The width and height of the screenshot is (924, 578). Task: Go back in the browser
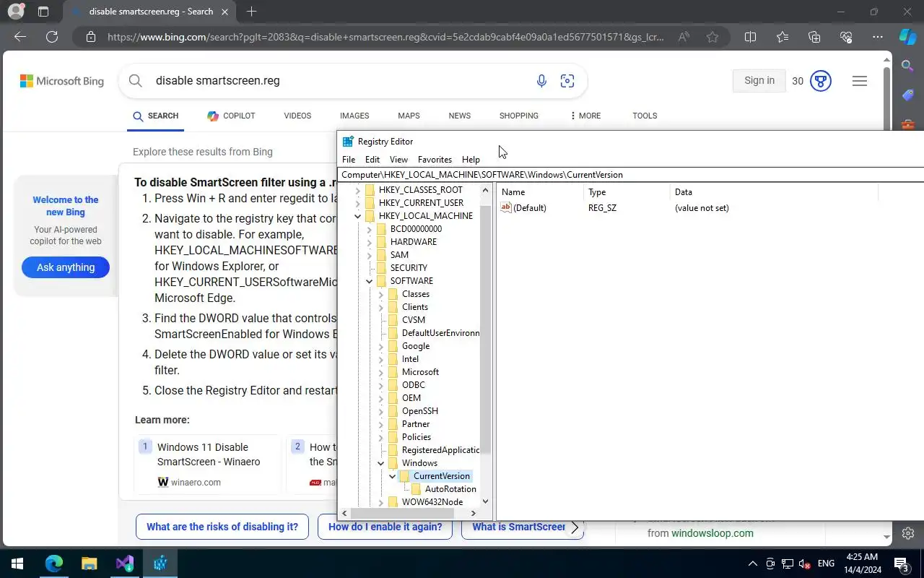point(20,37)
